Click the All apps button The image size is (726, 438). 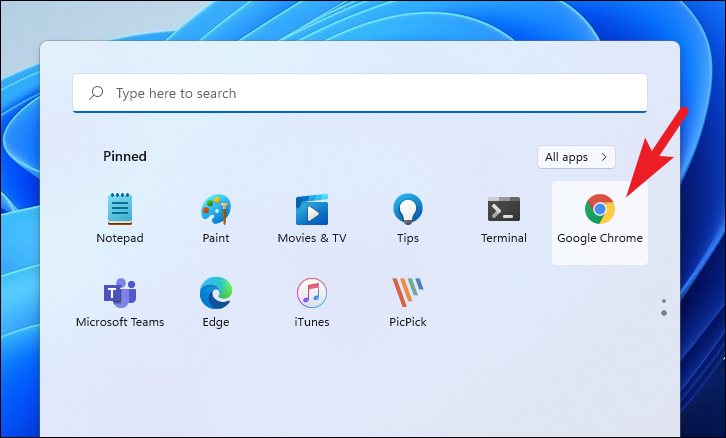pyautogui.click(x=576, y=157)
